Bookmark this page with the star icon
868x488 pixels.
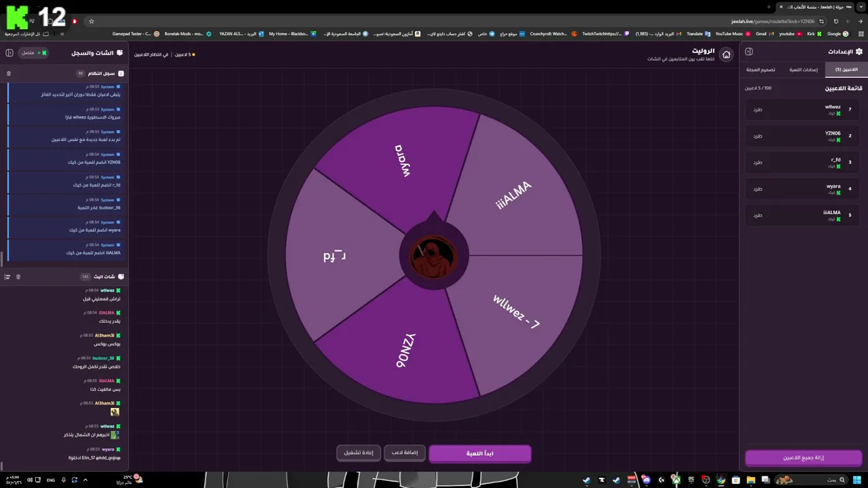click(x=92, y=21)
